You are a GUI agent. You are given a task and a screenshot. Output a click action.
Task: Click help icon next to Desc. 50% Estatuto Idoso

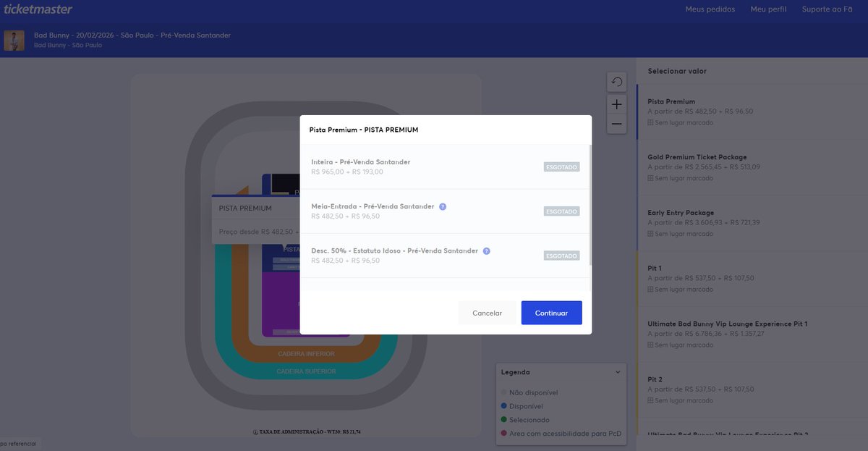[x=487, y=251]
